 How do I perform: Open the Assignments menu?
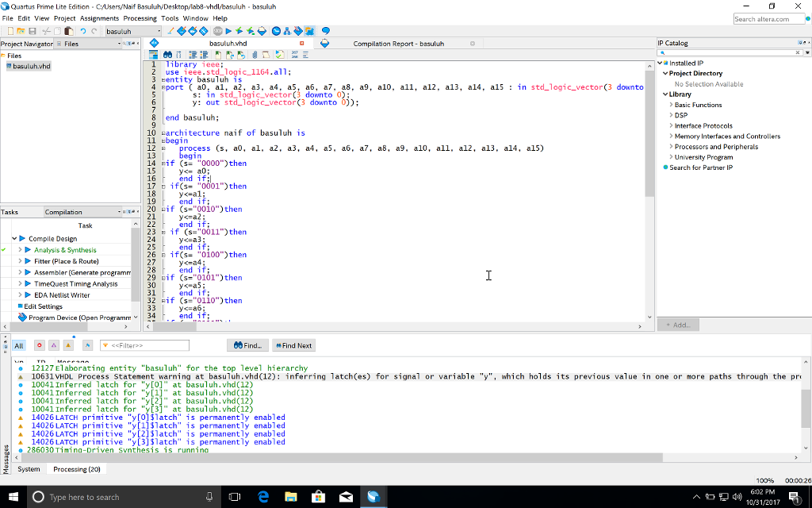[99, 18]
